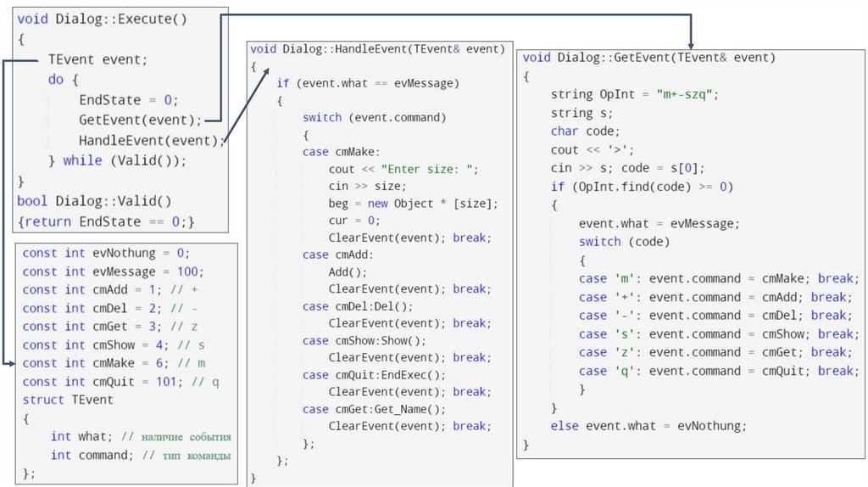Click the 'case cmGet:Get_Name();' line

[374, 410]
